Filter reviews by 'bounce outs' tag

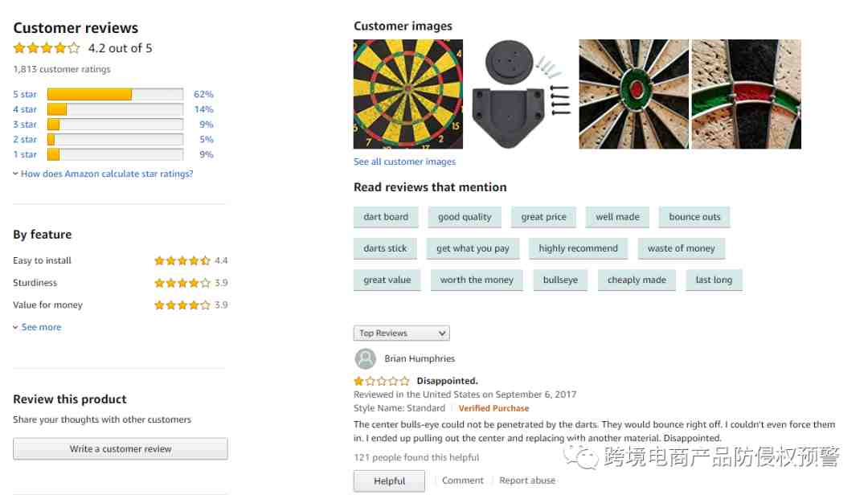(x=694, y=217)
